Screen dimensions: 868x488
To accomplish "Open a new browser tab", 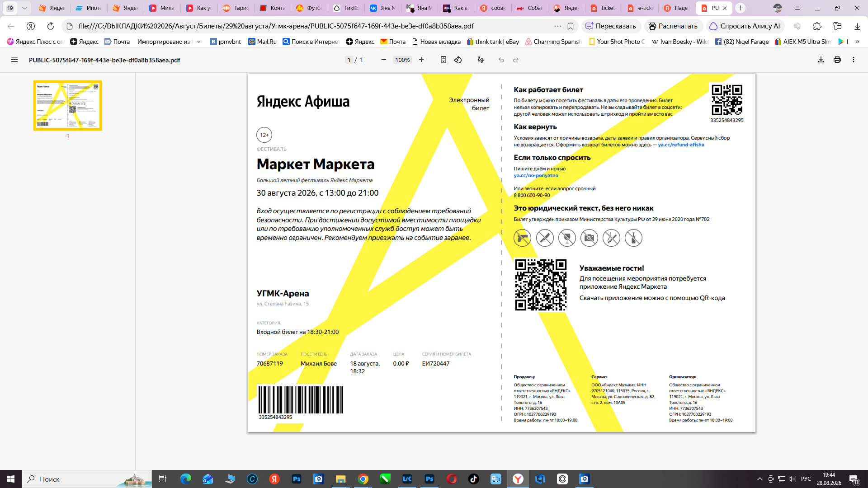I will (740, 8).
